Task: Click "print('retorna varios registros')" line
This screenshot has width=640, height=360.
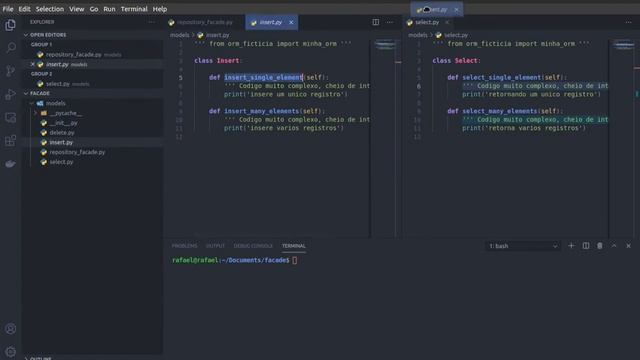Action: click(x=524, y=128)
